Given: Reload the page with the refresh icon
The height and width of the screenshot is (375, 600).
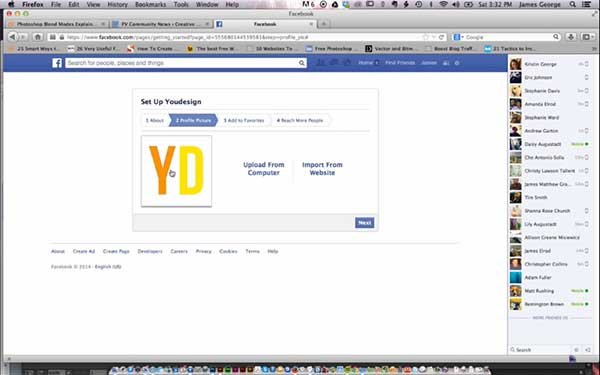Looking at the screenshot, I should click(441, 37).
